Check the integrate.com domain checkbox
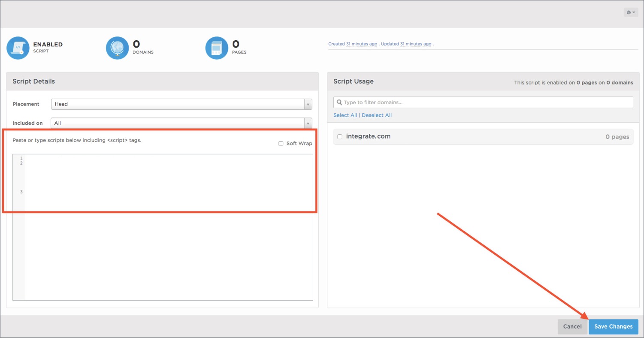This screenshot has width=644, height=338. pos(340,137)
